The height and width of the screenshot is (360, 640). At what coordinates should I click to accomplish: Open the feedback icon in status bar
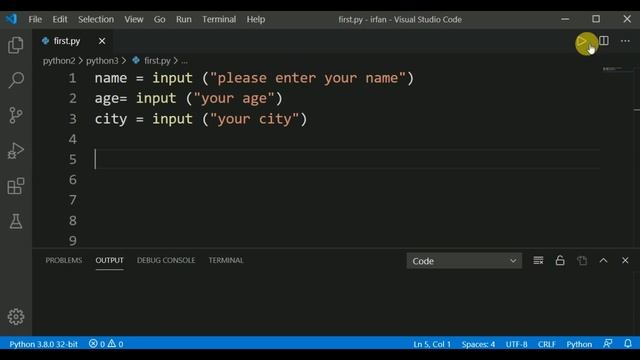click(x=608, y=344)
